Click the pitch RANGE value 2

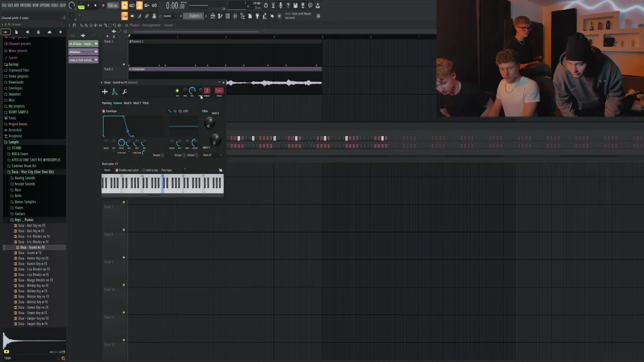[x=207, y=90]
